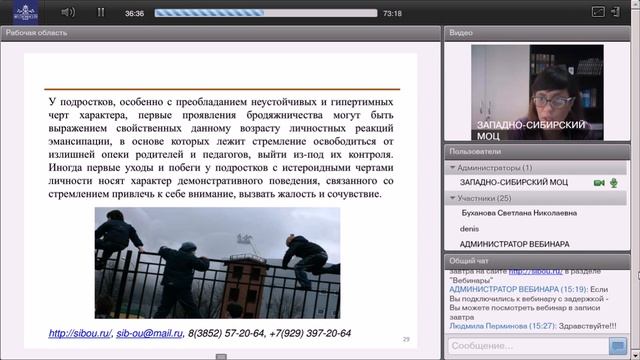Click the Видео panel header
This screenshot has height=360, width=640.
point(537,33)
